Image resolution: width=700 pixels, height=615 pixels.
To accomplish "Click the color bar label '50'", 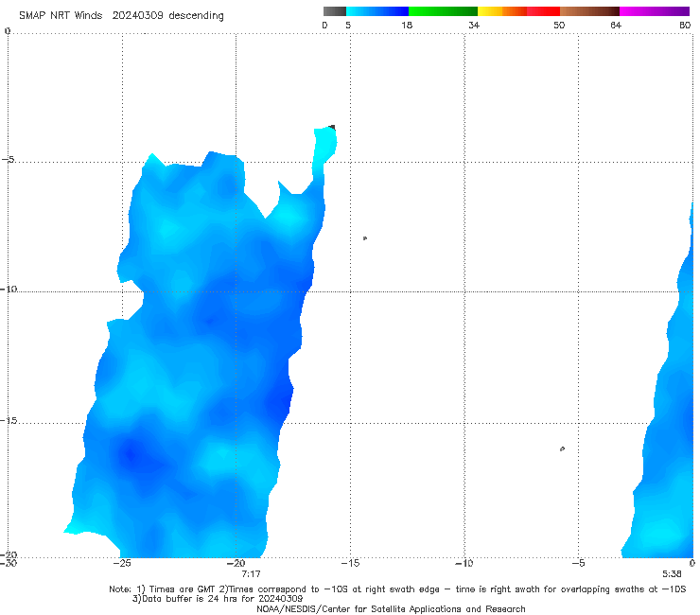I will point(559,25).
